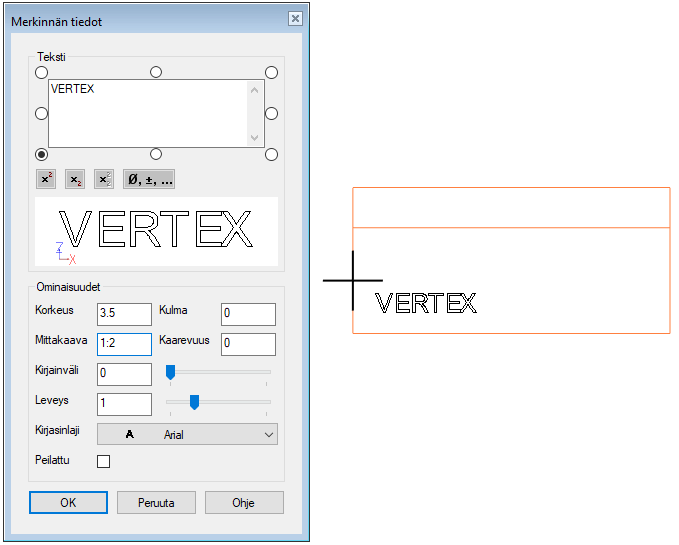679x545 pixels.
Task: Click the subscript formatting icon
Action: [x=74, y=180]
